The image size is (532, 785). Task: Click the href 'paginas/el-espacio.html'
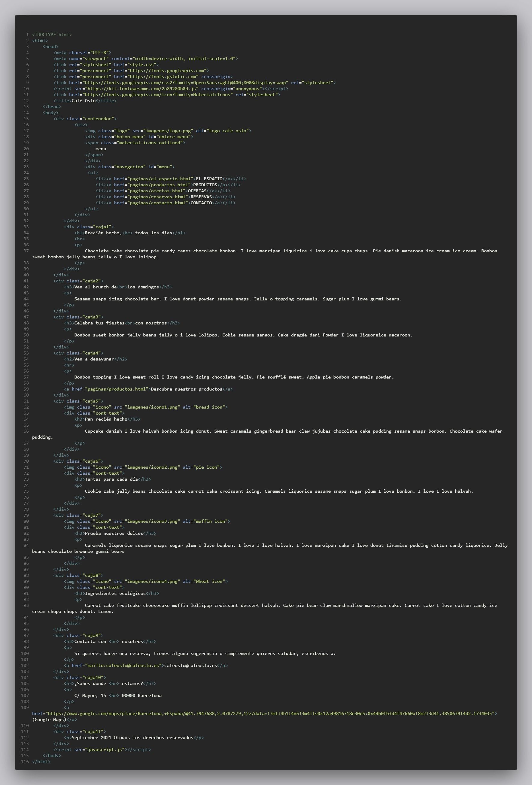coord(160,179)
